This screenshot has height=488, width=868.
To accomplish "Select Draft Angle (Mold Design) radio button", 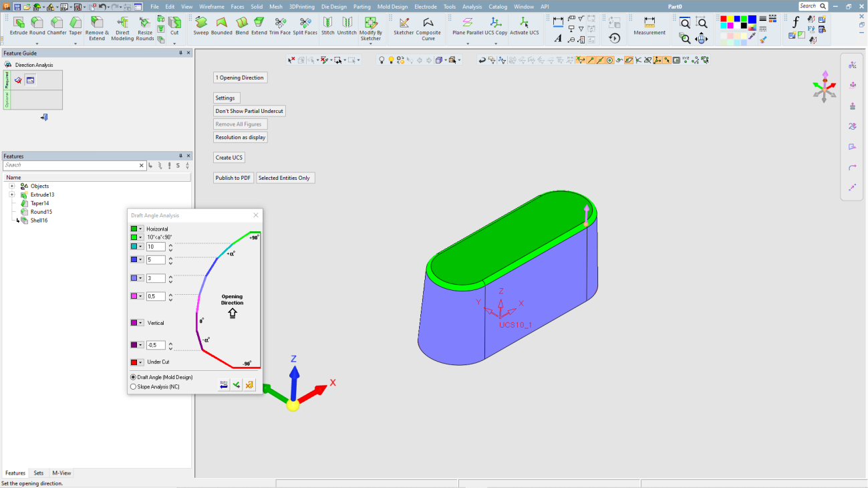I will coord(133,377).
